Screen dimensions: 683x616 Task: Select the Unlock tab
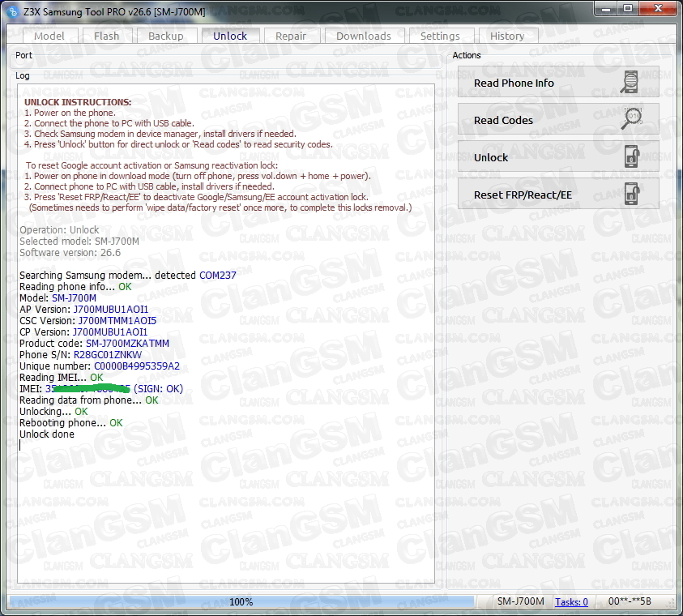coord(230,36)
